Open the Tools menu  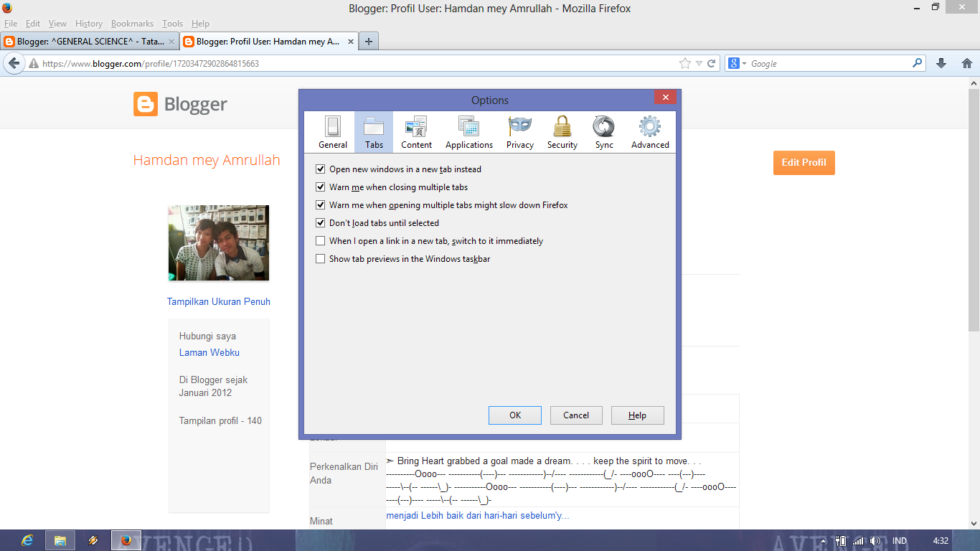point(172,24)
